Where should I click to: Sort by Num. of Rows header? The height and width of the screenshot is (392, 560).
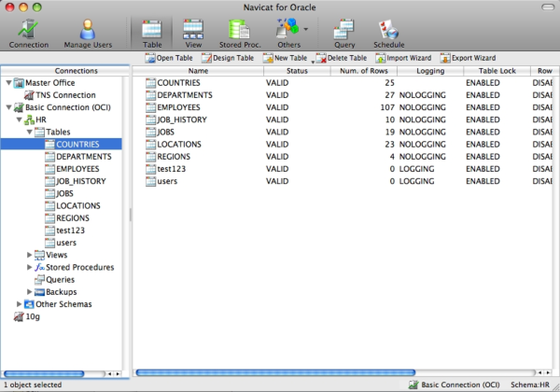(x=364, y=71)
